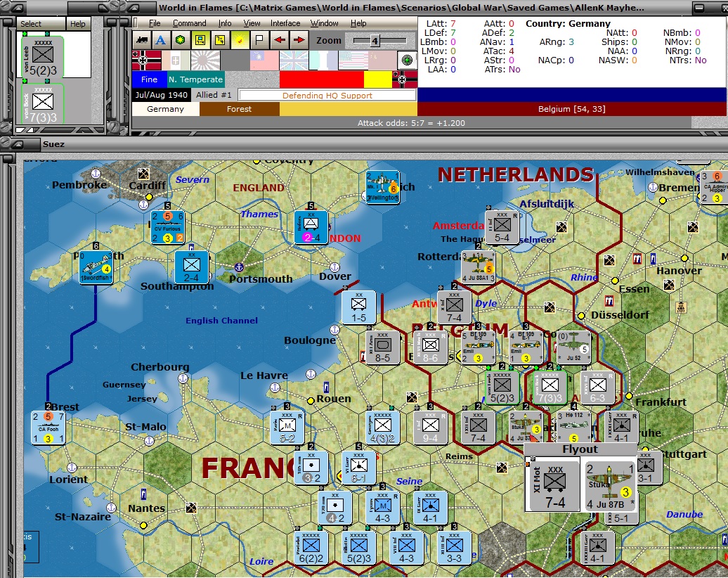
Task: Click the Allied #1 impulse label
Action: pos(214,95)
